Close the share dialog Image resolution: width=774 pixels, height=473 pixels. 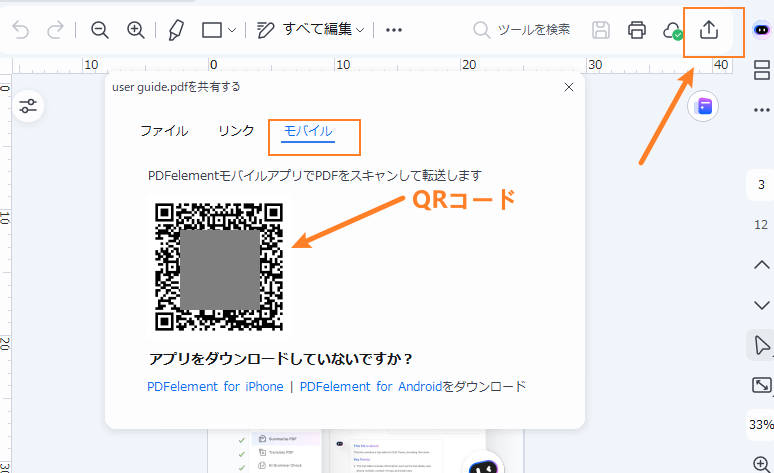point(569,87)
